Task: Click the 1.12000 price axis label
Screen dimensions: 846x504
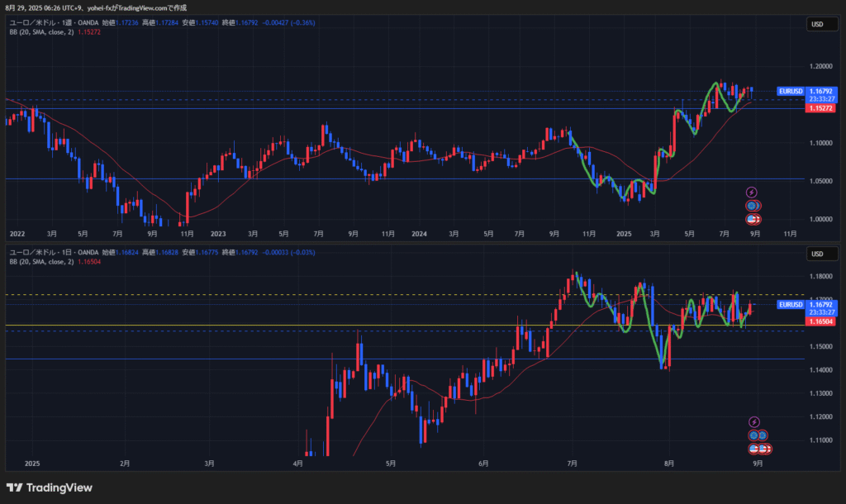Action: 820,417
